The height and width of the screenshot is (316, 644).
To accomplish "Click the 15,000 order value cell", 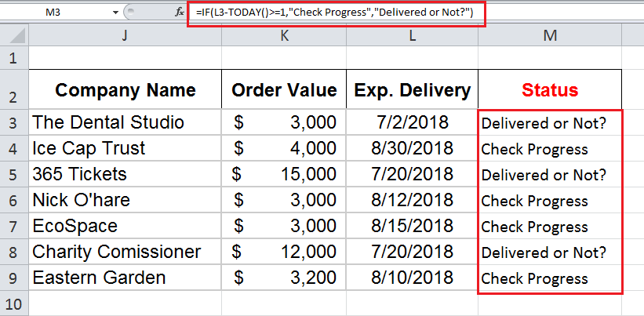I will point(284,174).
